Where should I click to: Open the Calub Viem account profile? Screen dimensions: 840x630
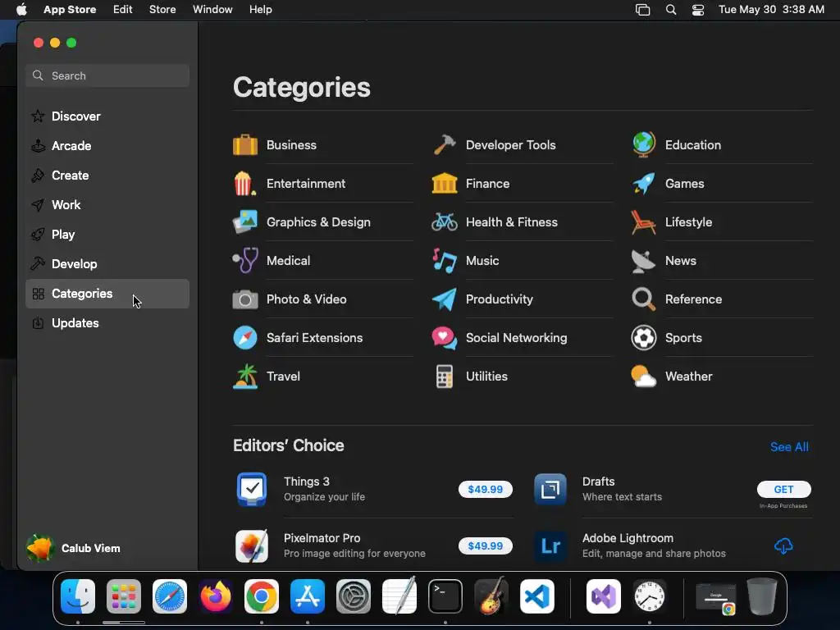point(73,548)
